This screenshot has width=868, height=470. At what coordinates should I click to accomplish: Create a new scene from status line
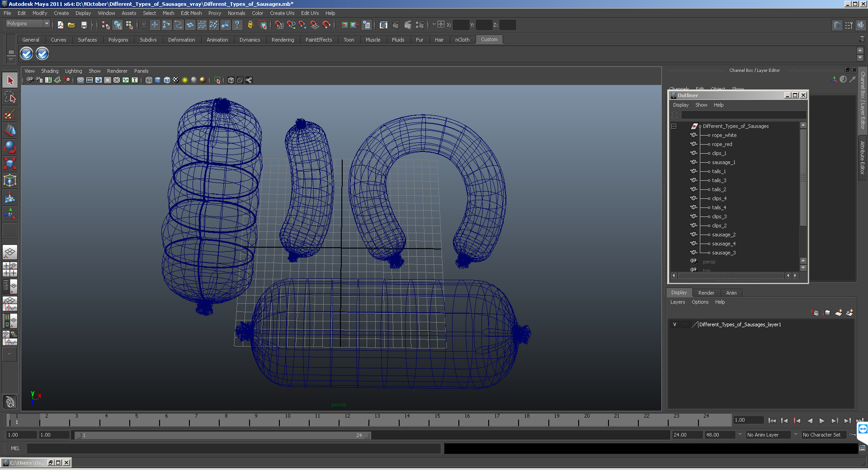coord(60,25)
